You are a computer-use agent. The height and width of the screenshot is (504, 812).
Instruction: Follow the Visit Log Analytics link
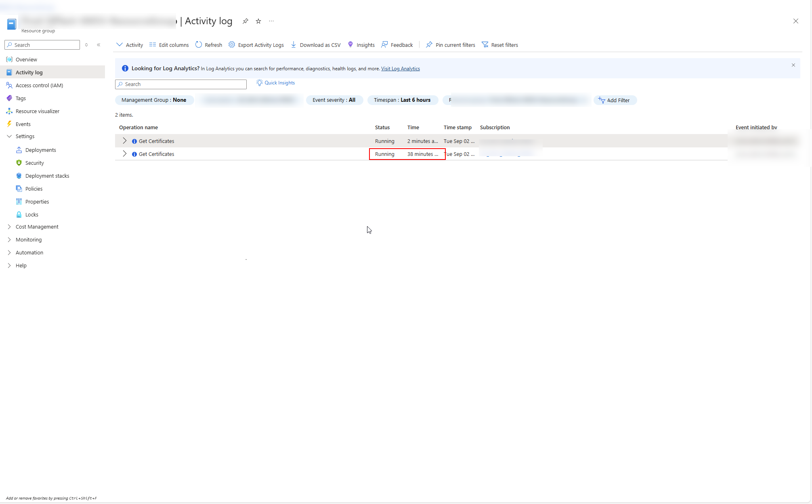coord(400,69)
